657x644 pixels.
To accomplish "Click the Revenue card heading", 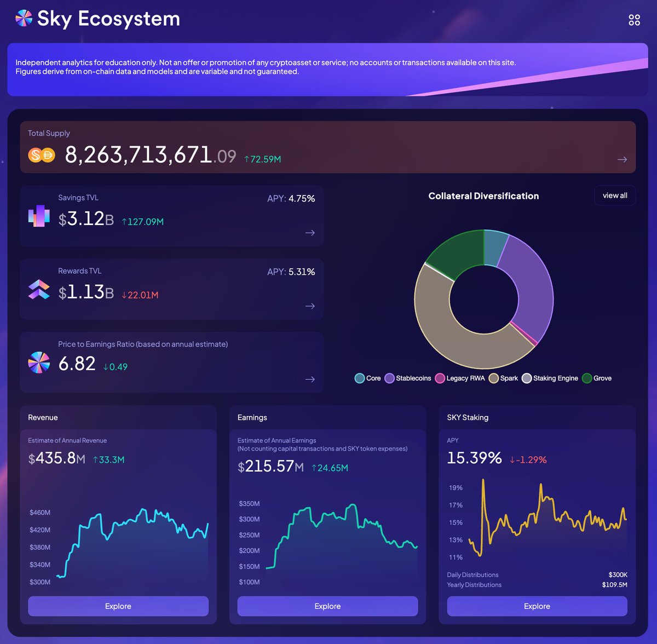I will tap(43, 417).
